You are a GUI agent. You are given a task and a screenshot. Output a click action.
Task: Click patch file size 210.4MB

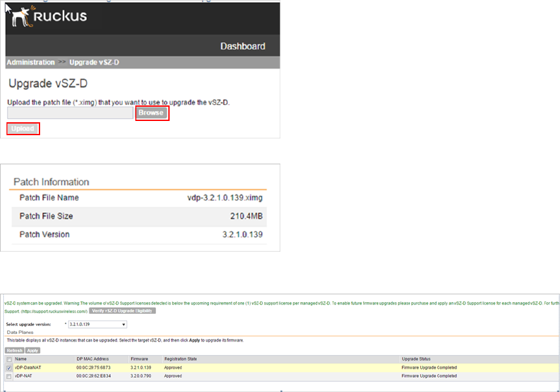pos(247,216)
